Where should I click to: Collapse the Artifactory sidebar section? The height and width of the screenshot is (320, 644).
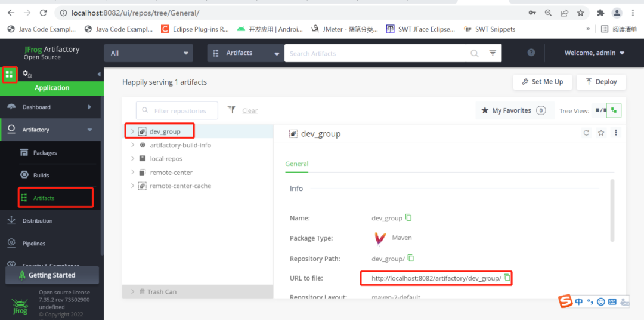click(x=89, y=130)
